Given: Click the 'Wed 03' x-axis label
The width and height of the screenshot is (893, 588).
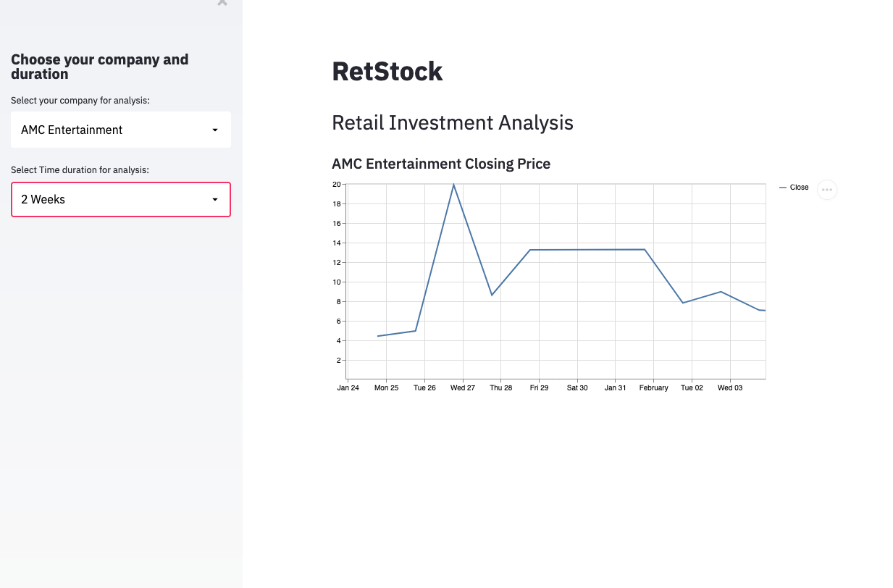Looking at the screenshot, I should [x=730, y=388].
